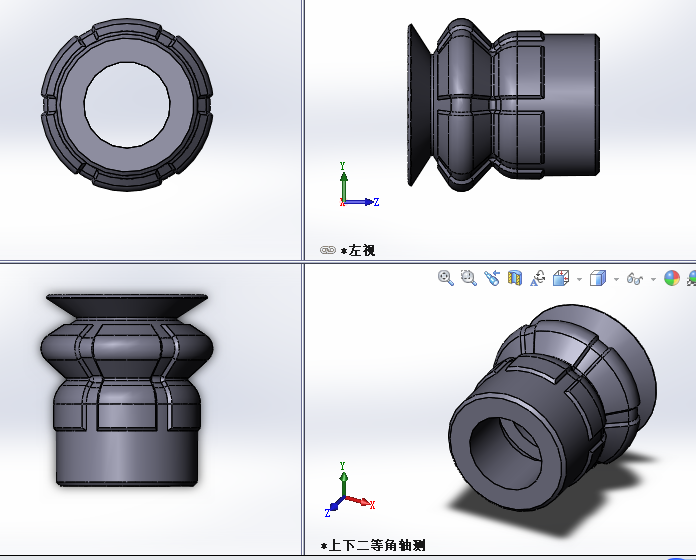Expand the Hide/Show Items dropdown arrow
Viewport: 696px width, 560px height.
[x=653, y=279]
